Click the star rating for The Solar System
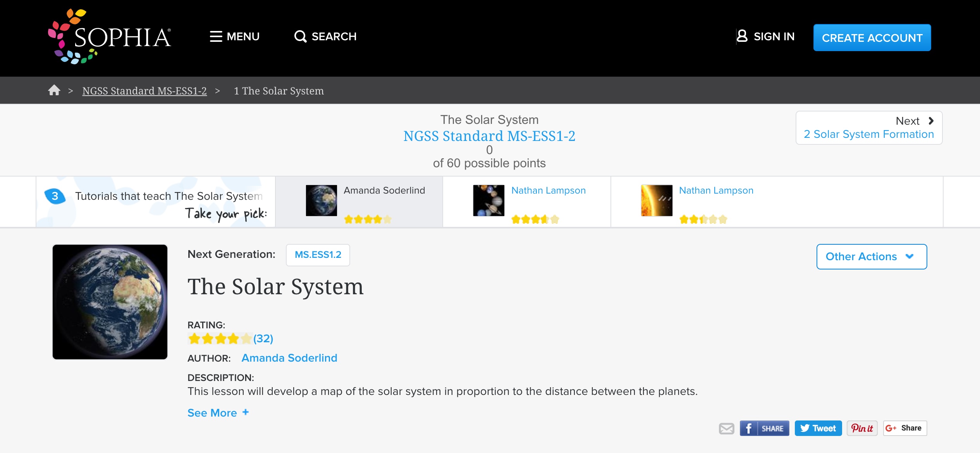Viewport: 980px width, 453px height. (x=220, y=339)
